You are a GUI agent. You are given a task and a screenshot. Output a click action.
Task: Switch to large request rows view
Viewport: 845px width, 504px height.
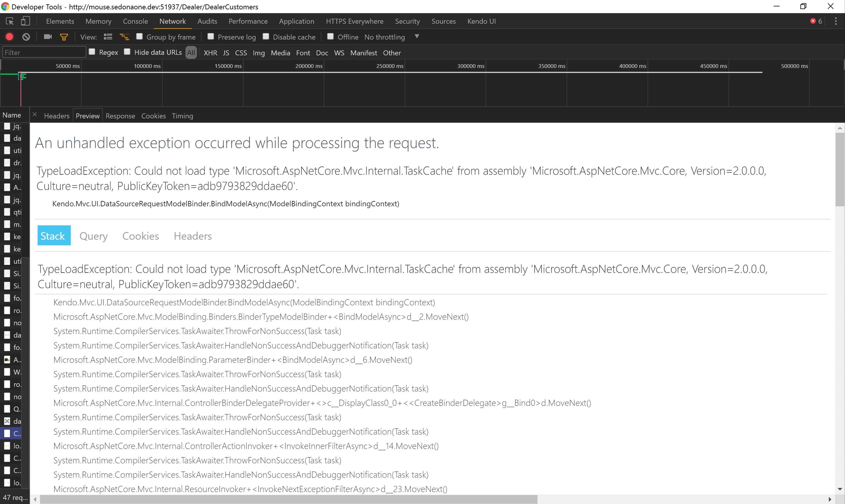tap(108, 37)
